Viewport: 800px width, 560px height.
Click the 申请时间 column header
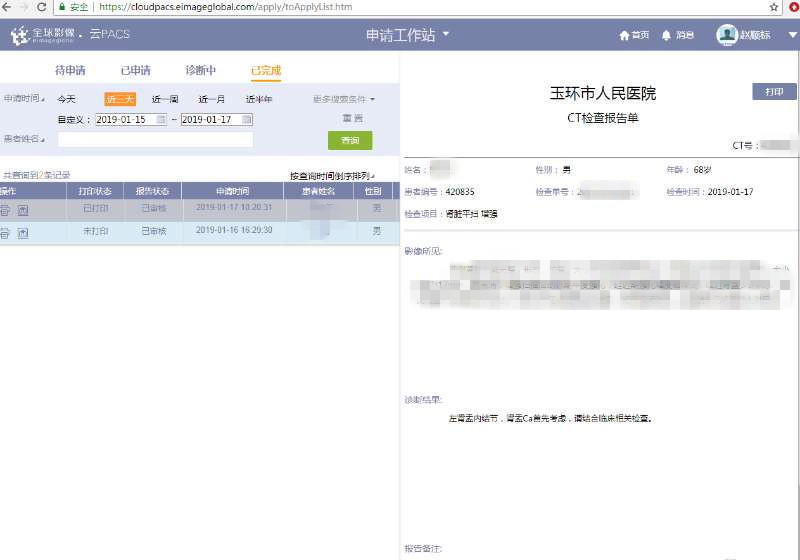pos(233,191)
